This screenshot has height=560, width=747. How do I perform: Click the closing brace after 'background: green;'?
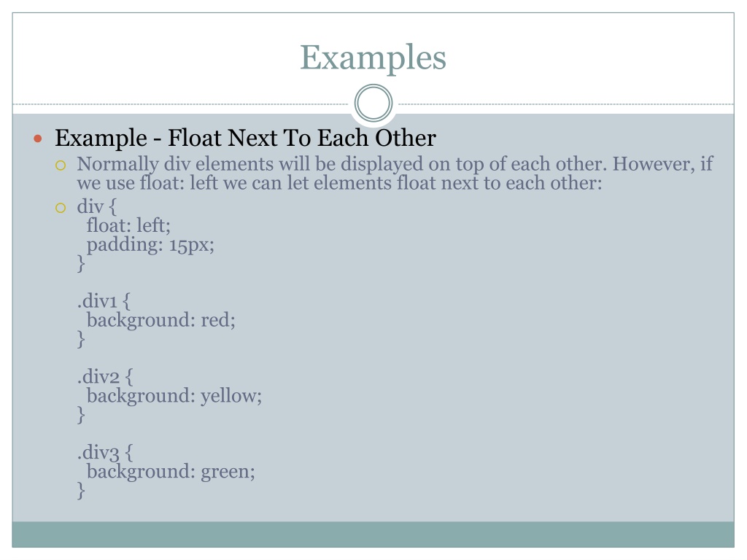point(81,491)
